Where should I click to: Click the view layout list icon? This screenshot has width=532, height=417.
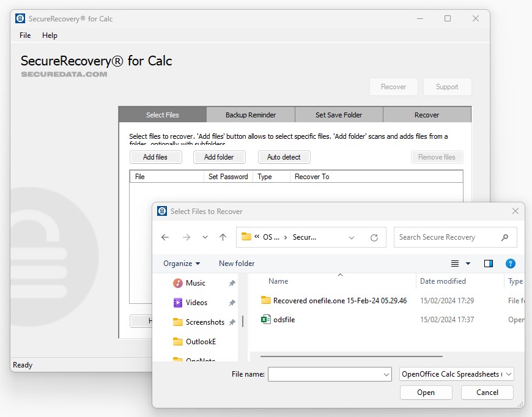tap(455, 264)
